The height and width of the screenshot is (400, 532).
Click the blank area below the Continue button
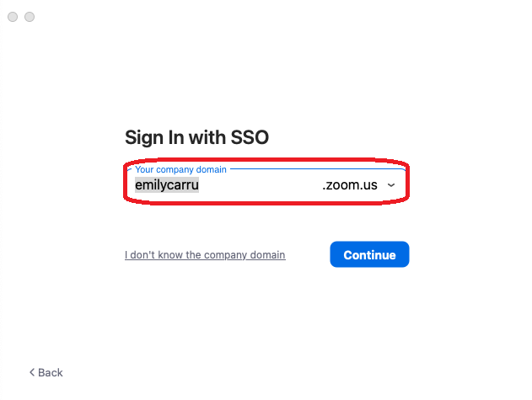click(x=369, y=305)
